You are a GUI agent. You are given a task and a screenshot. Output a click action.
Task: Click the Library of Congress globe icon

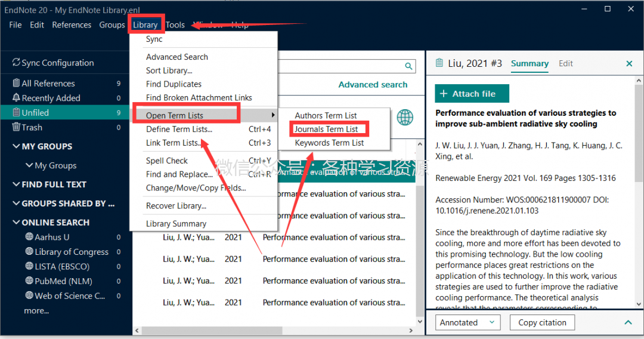click(x=29, y=251)
